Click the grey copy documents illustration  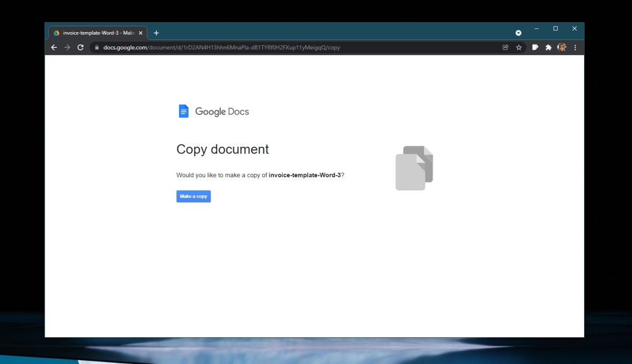click(x=414, y=168)
